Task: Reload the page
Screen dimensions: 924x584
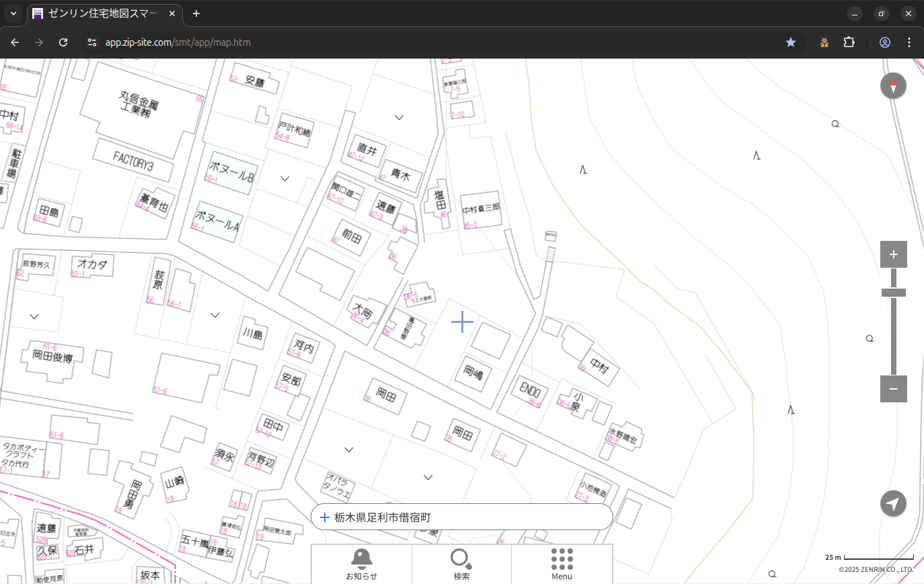Action: (x=63, y=42)
